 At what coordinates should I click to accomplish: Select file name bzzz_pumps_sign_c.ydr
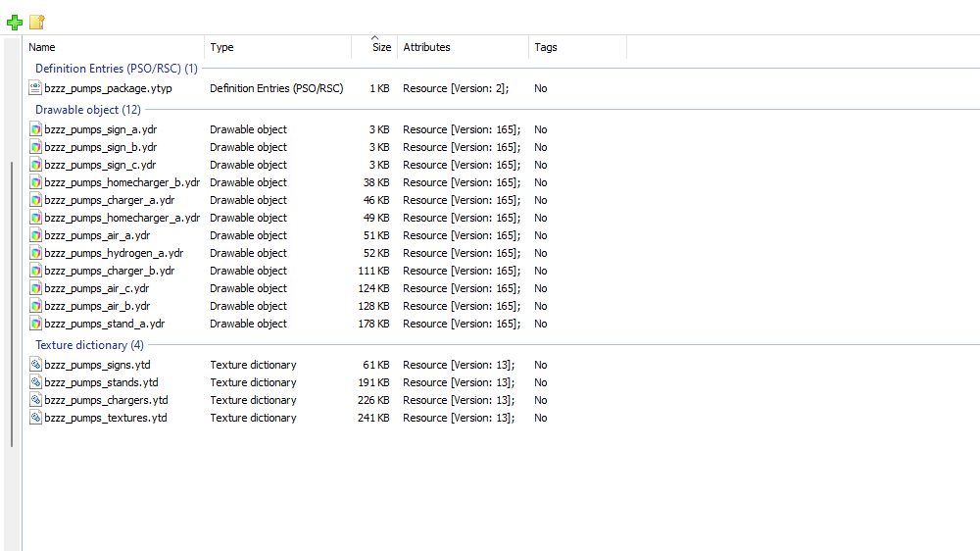pyautogui.click(x=100, y=165)
